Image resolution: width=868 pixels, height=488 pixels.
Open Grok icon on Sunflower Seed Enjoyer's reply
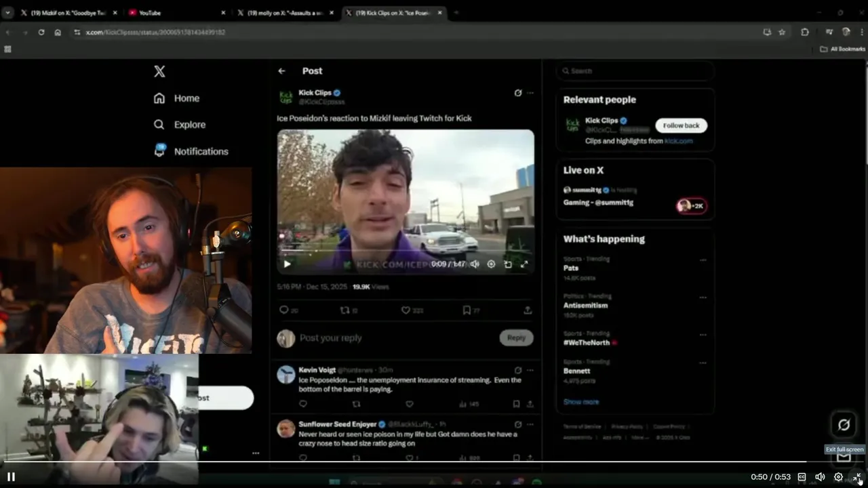coord(518,424)
